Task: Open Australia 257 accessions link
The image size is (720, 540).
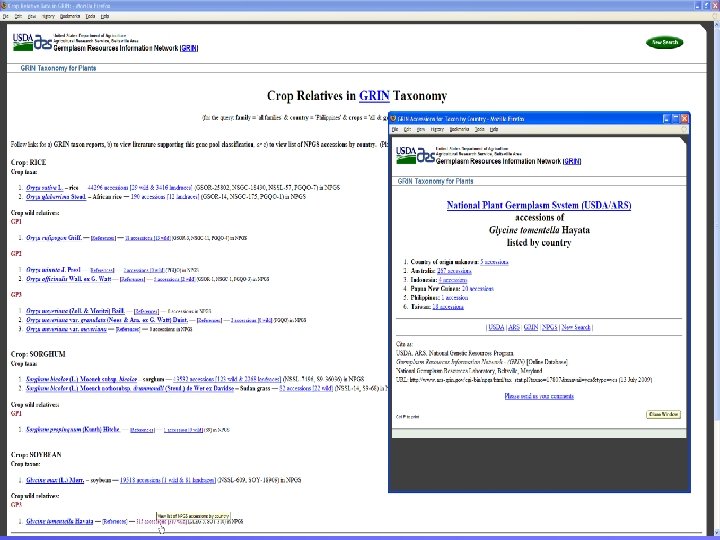Action: click(454, 271)
